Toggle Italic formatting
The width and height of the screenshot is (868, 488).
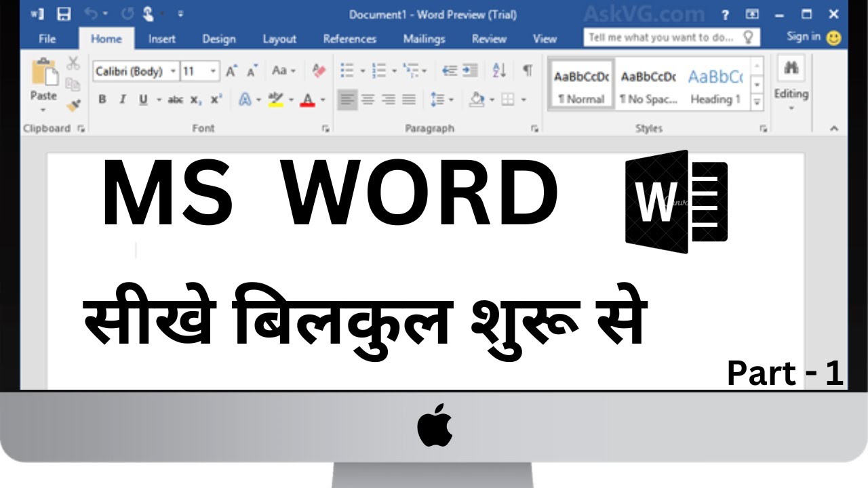coord(123,100)
